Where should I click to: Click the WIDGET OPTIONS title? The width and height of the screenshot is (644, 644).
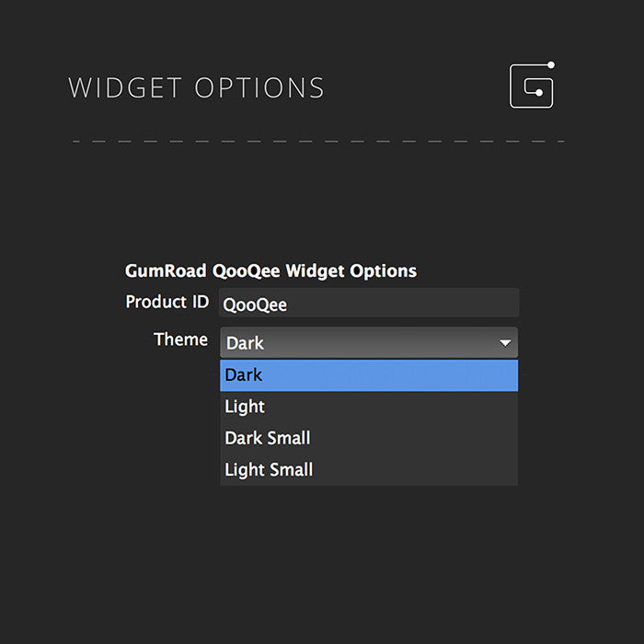tap(196, 87)
